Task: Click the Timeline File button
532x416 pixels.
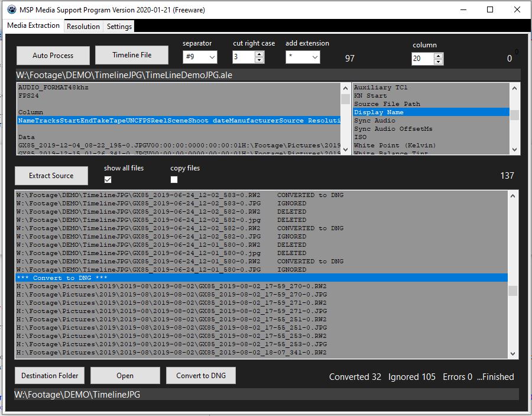Action: tap(132, 55)
